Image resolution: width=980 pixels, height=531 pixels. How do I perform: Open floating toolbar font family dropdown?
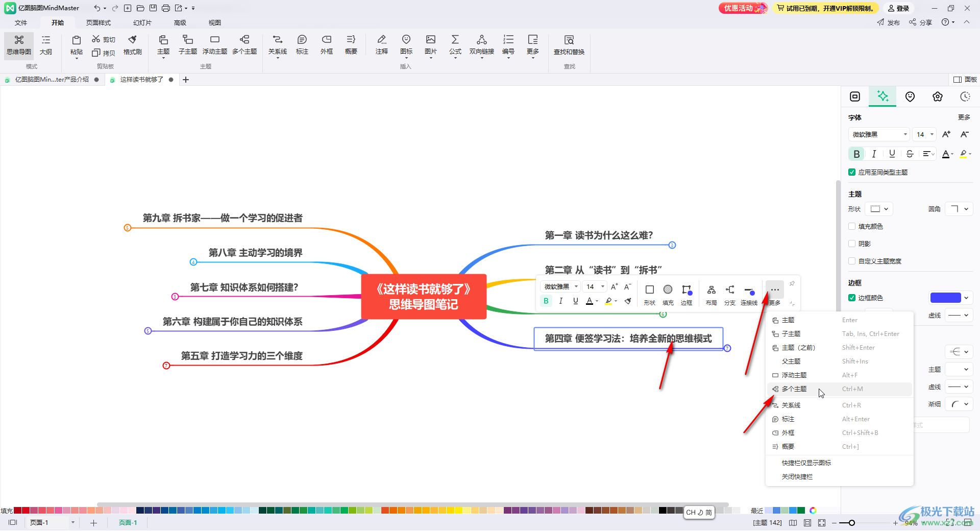tap(560, 286)
